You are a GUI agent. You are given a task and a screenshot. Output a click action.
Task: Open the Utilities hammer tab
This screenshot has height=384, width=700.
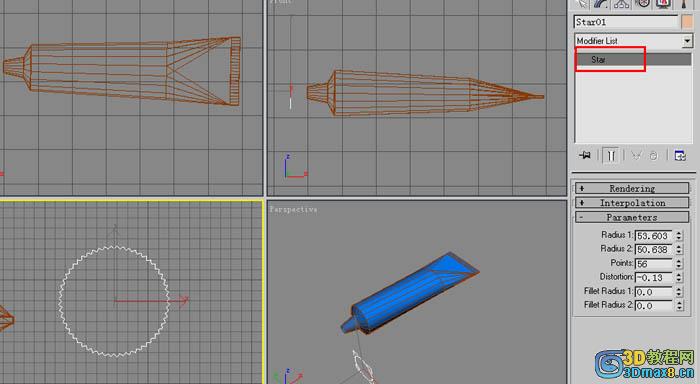(x=683, y=4)
